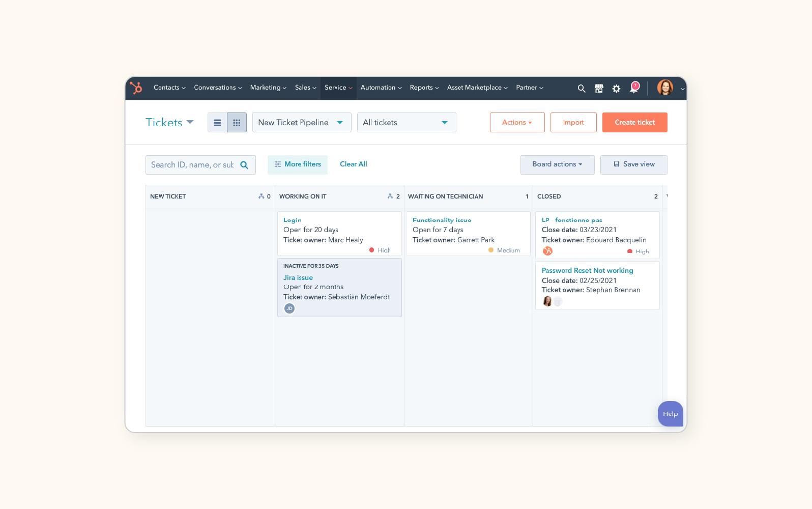Click Close date: 03/23/2021 text

coord(579,230)
